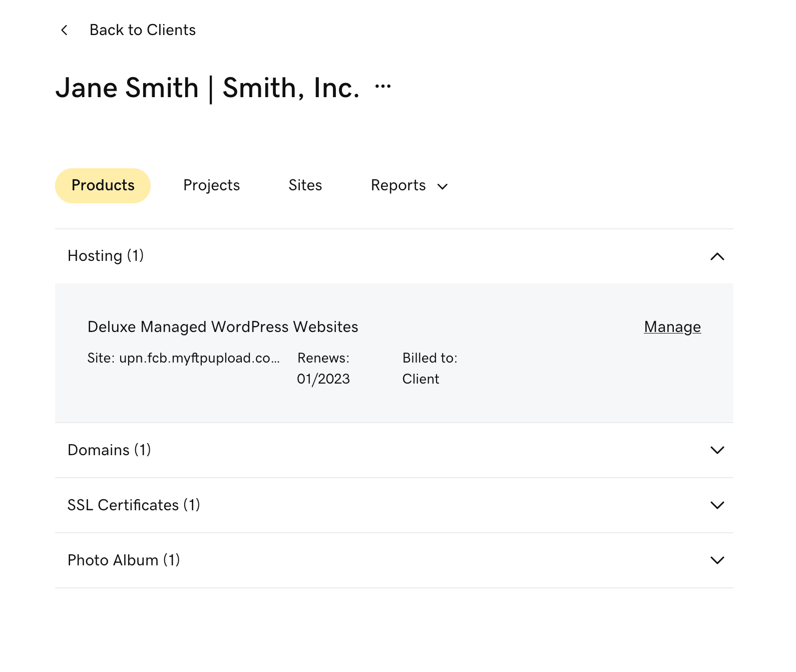Click Deluxe Managed WordPress Websites product name

tap(223, 327)
